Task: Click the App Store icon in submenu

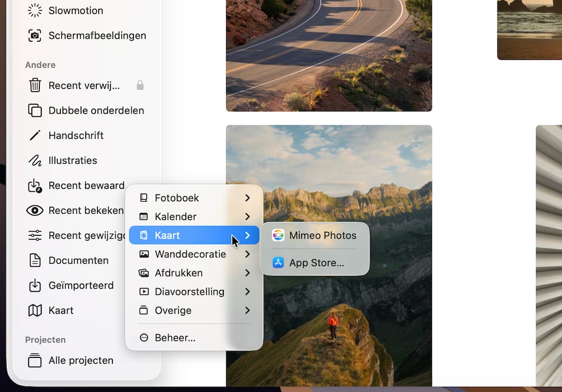Action: (278, 263)
